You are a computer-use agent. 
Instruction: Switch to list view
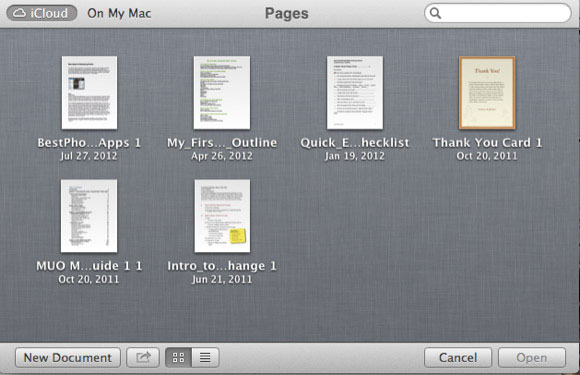coord(205,358)
